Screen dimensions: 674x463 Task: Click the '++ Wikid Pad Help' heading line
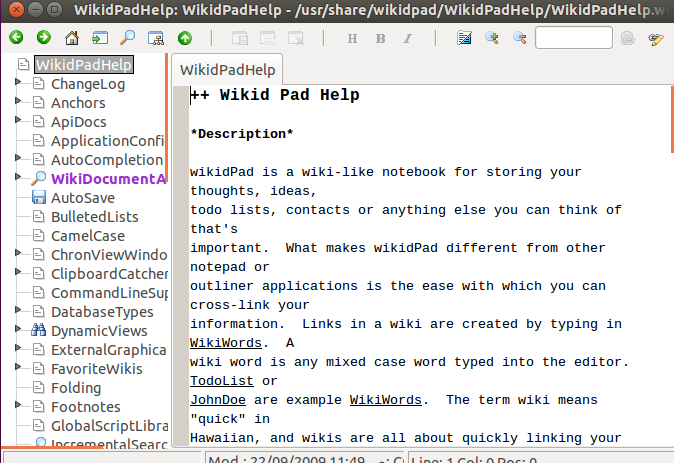(275, 95)
